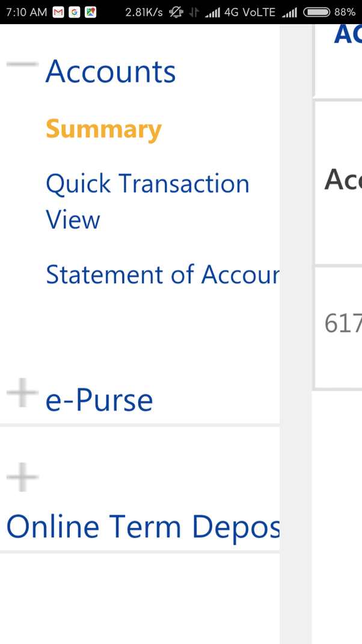Tap the battery status icon
Image resolution: width=362 pixels, height=644 pixels.
[x=316, y=12]
